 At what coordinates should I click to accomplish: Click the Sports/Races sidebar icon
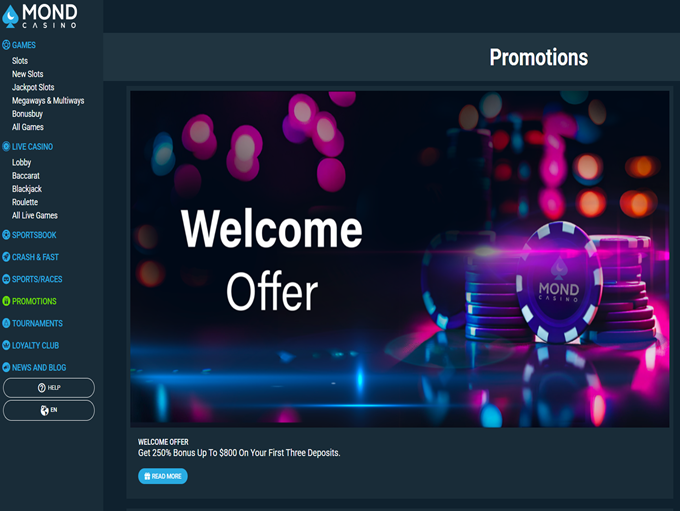click(x=6, y=279)
